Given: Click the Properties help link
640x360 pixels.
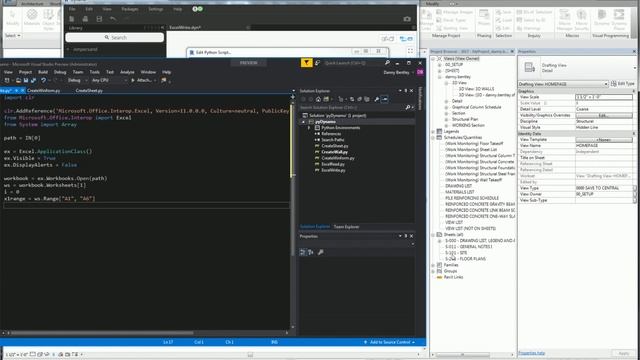Looking at the screenshot, I should (531, 353).
